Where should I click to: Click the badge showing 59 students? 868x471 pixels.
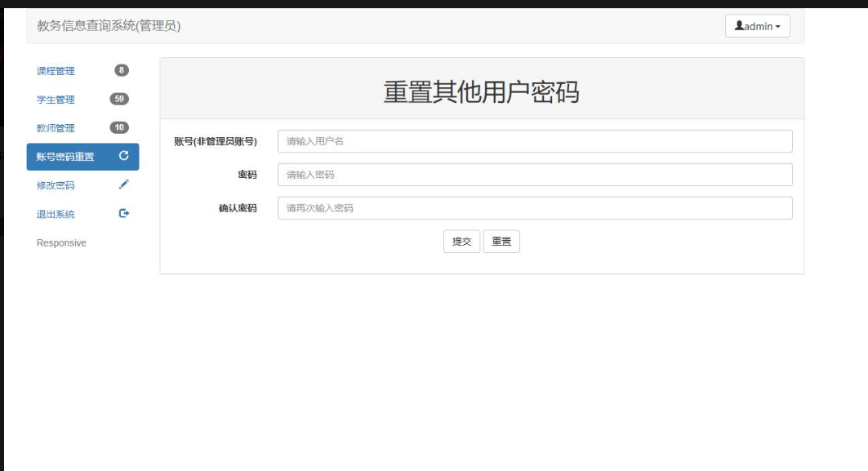[x=119, y=99]
